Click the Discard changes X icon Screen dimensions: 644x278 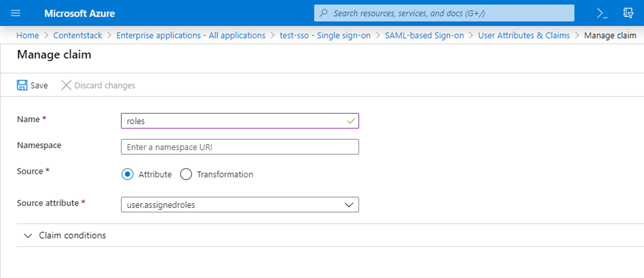[x=66, y=85]
